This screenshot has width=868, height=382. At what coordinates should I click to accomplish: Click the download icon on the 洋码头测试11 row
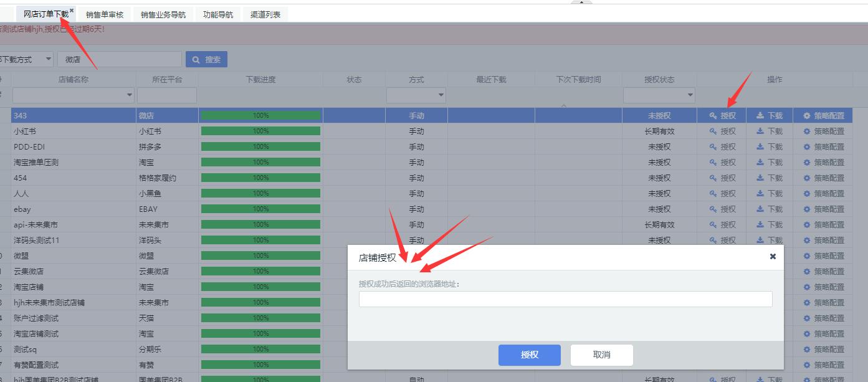coord(761,240)
